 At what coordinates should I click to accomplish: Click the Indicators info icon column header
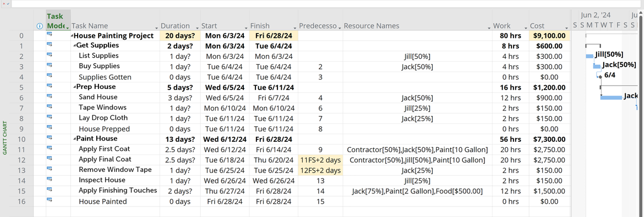(x=40, y=26)
